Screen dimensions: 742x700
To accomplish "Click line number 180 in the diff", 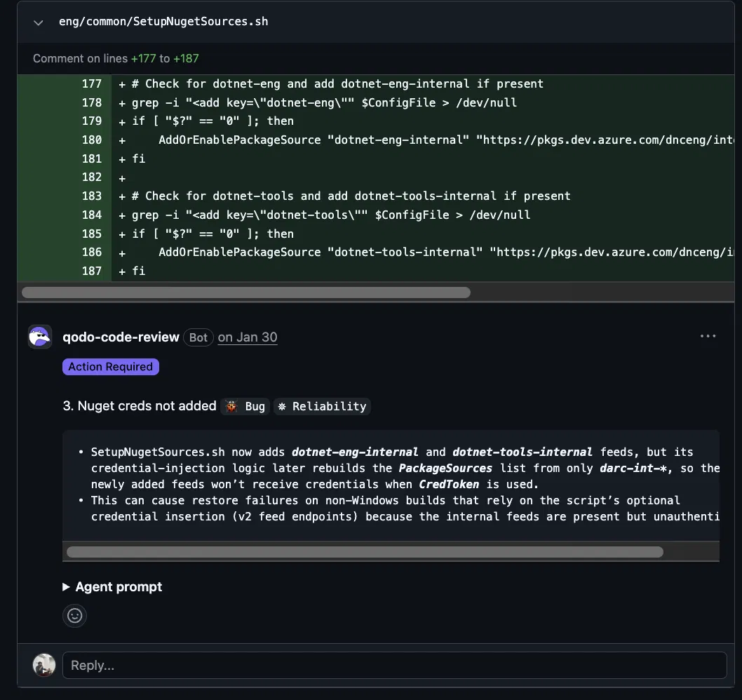I will tap(92, 140).
